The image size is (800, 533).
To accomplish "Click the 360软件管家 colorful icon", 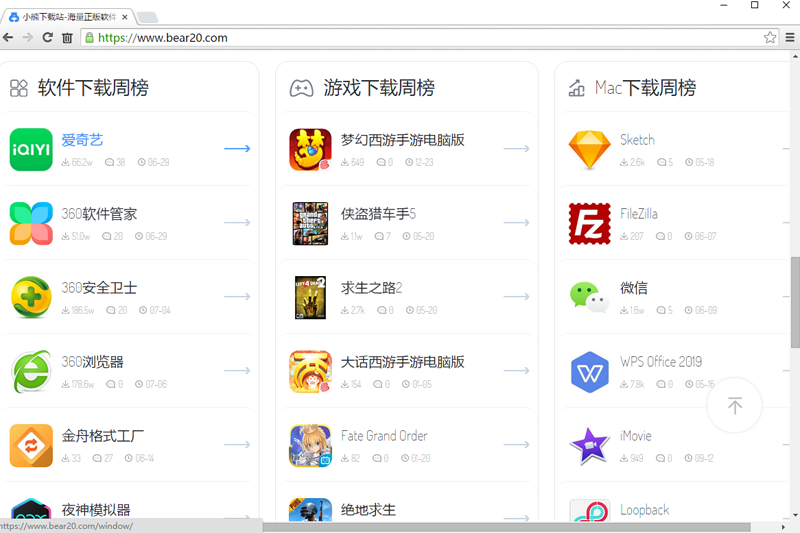I will (31, 223).
